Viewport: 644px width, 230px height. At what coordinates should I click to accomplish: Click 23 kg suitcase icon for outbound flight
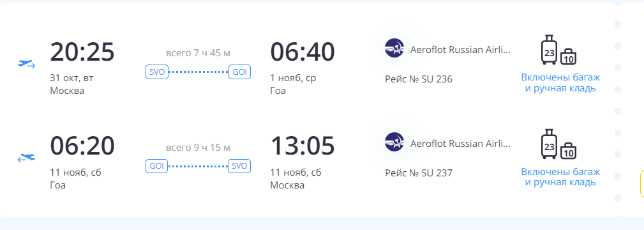click(550, 50)
